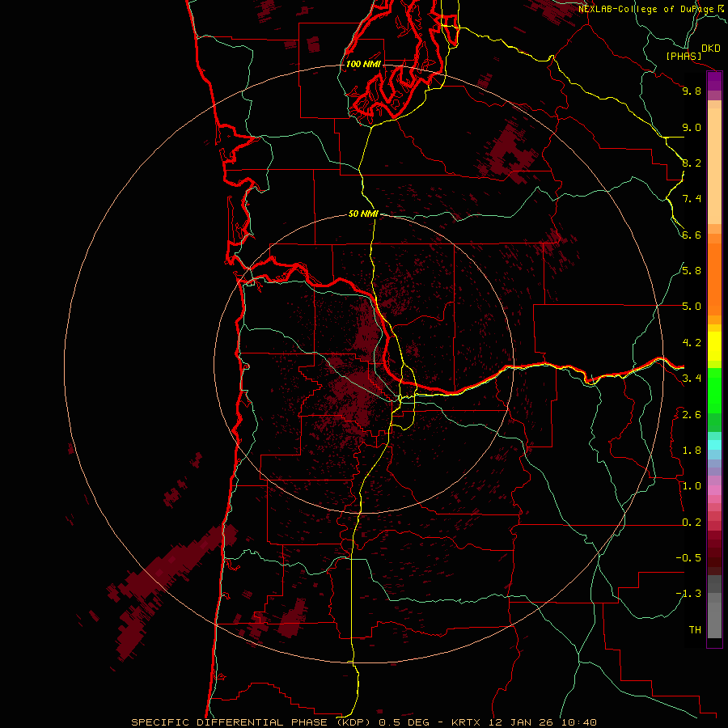Click the [PHAS] units label
Viewport: 728px width, 728px height.
tap(684, 57)
